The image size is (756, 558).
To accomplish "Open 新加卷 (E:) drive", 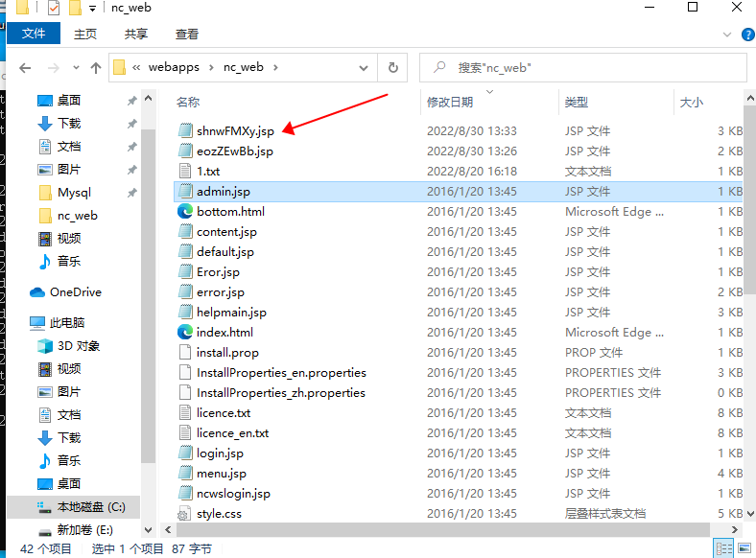I will click(84, 530).
